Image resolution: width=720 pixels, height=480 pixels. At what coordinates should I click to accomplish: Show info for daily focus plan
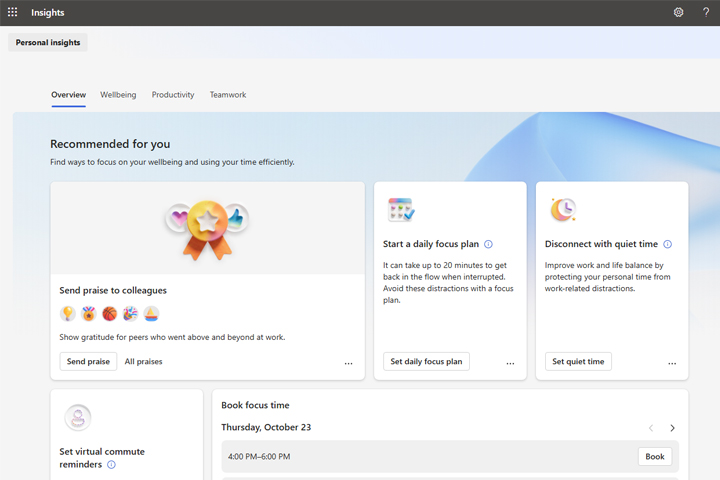click(x=489, y=244)
